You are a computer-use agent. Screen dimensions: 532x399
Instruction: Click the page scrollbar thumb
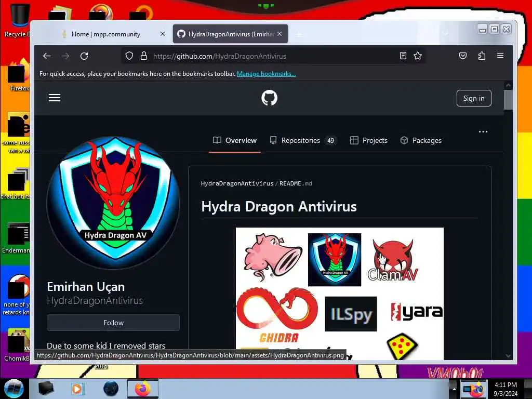(x=508, y=100)
